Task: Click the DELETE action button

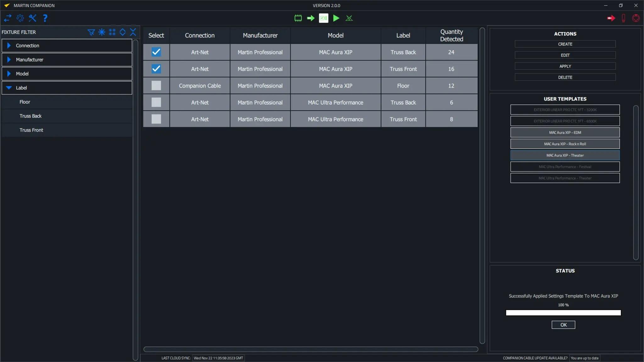Action: (565, 77)
